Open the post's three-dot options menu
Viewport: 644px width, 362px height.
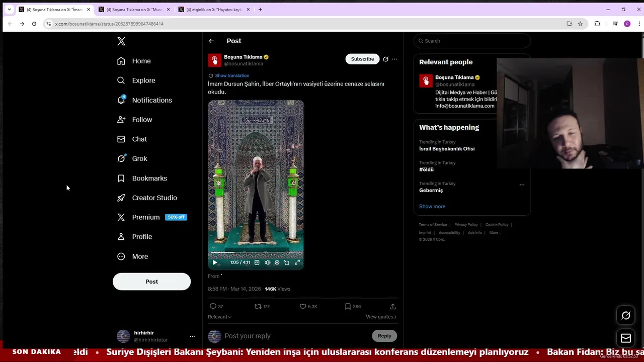coord(394,59)
